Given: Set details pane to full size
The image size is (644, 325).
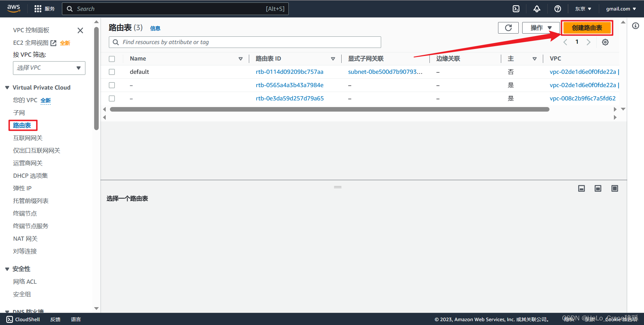Looking at the screenshot, I should click(x=615, y=189).
